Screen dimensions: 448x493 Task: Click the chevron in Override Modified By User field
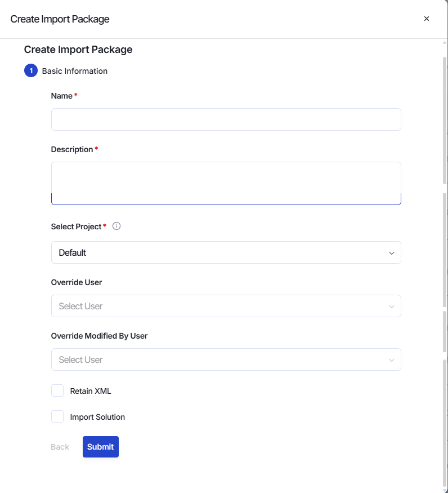pos(392,359)
